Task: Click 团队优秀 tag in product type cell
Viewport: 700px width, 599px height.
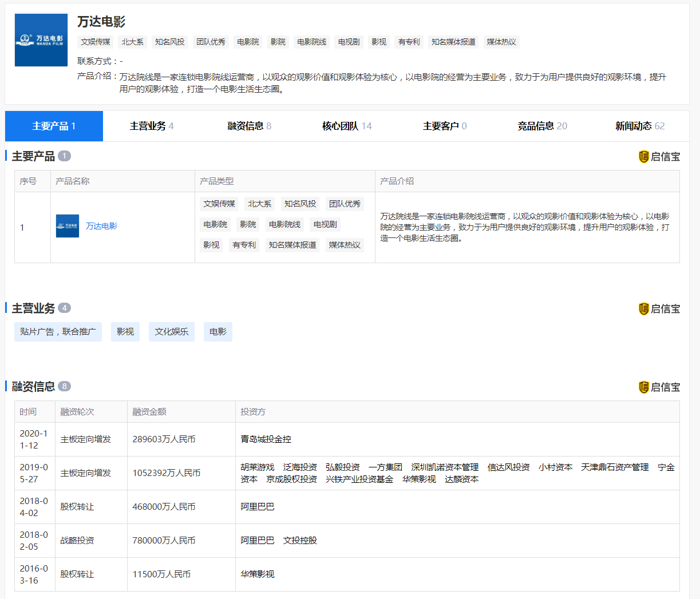Action: [345, 204]
